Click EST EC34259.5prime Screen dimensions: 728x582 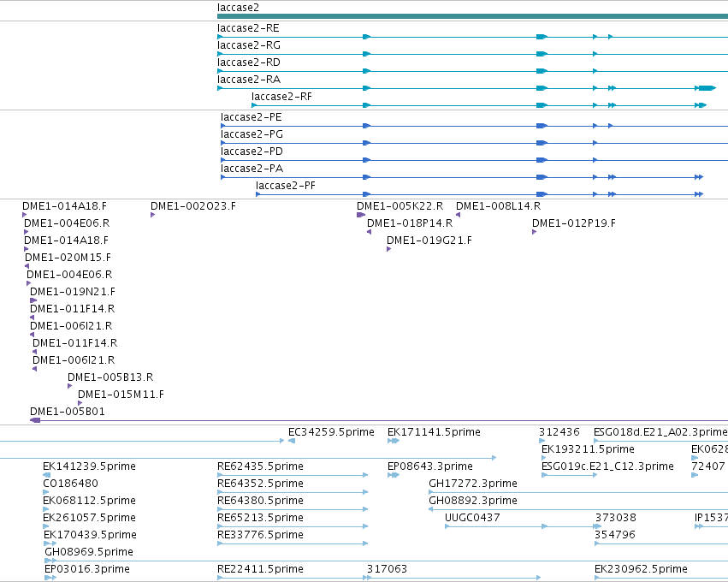(x=331, y=432)
